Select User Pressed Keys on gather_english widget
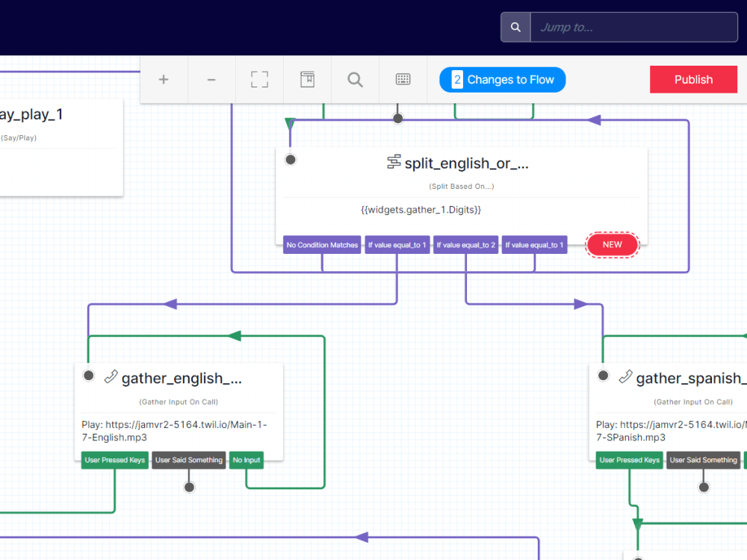This screenshot has height=560, width=747. click(x=114, y=460)
